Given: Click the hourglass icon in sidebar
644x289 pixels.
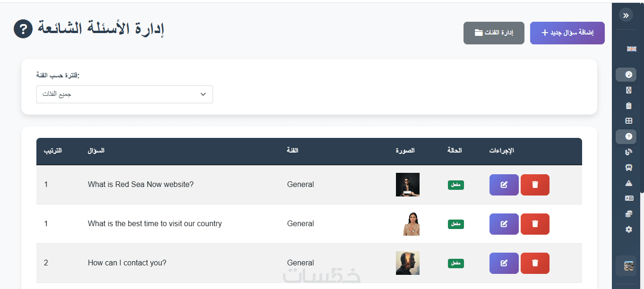Looking at the screenshot, I should point(628,90).
